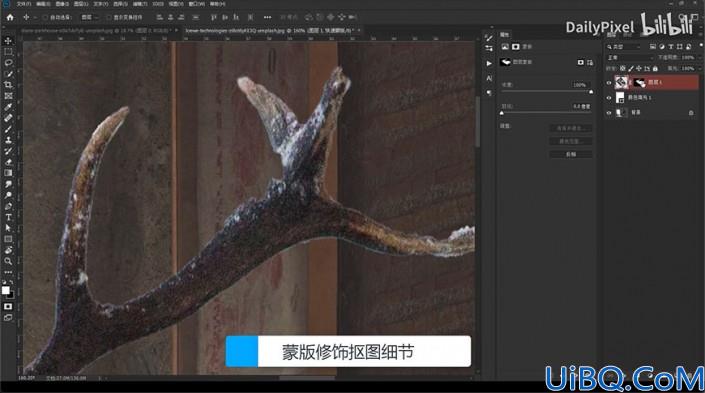Toggle layer filtering on/off switch
This screenshot has width=705, height=393.
point(701,46)
